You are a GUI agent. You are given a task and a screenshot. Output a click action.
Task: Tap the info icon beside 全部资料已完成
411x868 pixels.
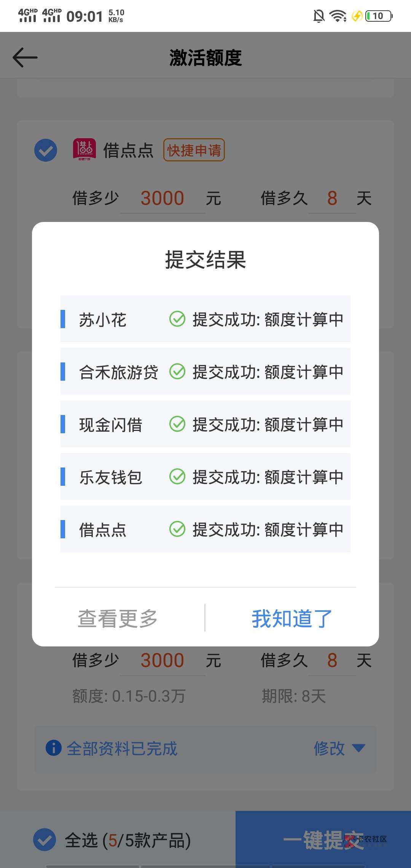(x=53, y=748)
